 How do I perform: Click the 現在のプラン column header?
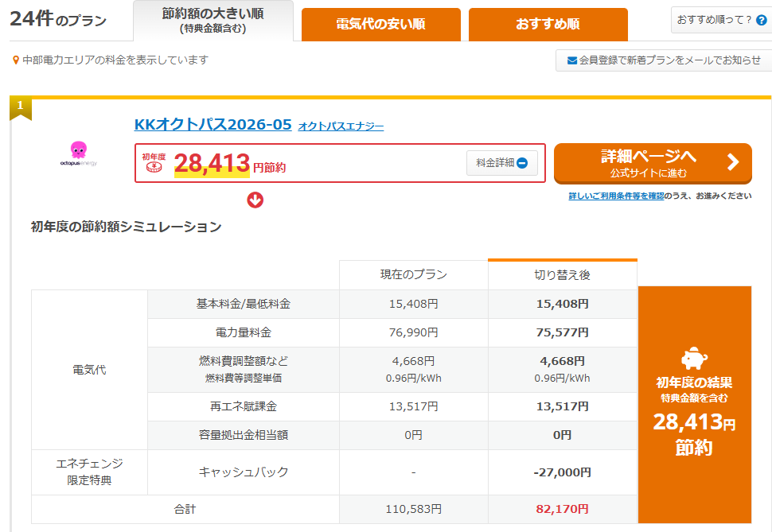click(x=414, y=274)
